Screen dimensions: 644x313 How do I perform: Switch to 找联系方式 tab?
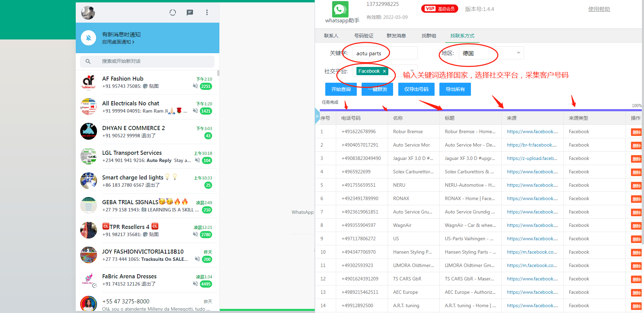462,36
